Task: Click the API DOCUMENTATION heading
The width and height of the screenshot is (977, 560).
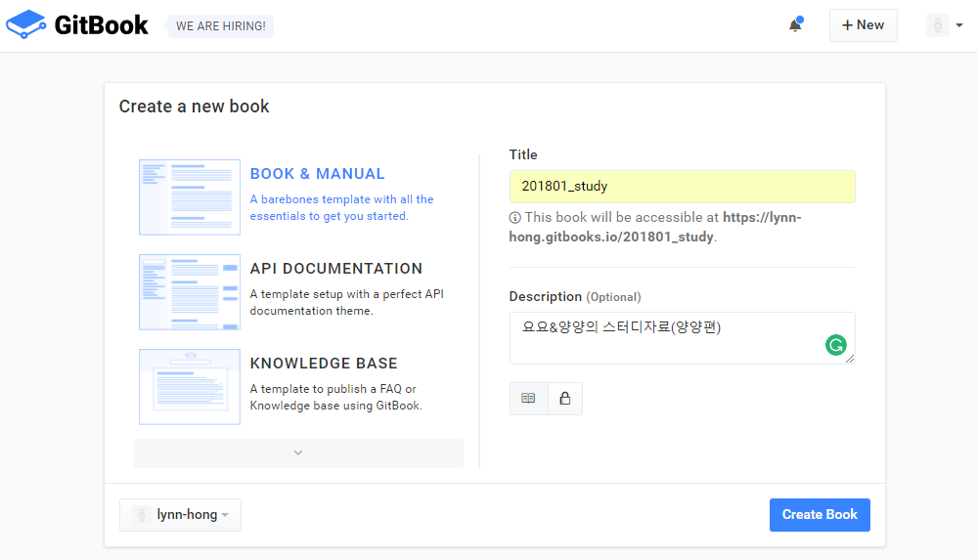Action: tap(335, 269)
